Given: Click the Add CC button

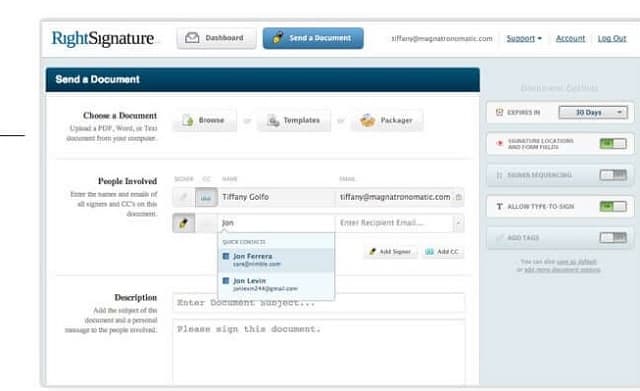Looking at the screenshot, I should click(x=442, y=251).
